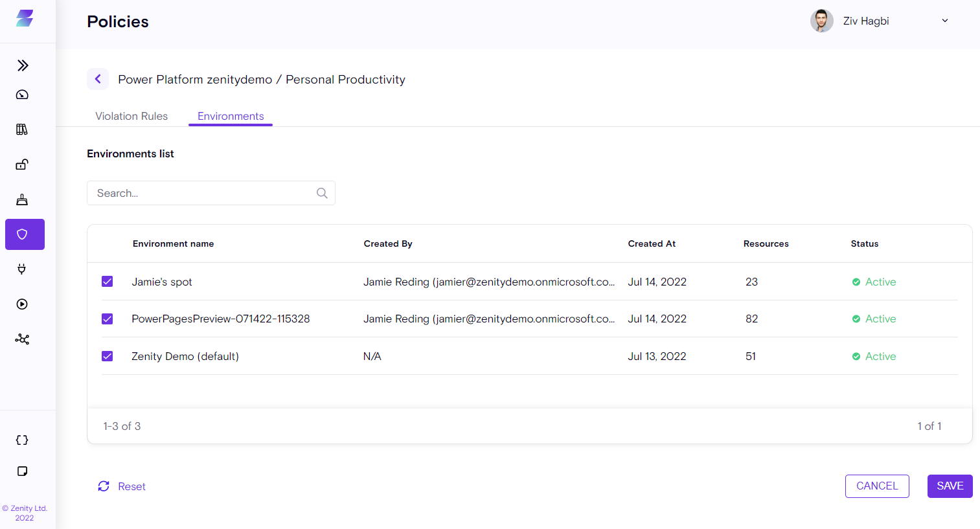Open the Policies shield icon
The width and height of the screenshot is (980, 529).
click(x=25, y=234)
